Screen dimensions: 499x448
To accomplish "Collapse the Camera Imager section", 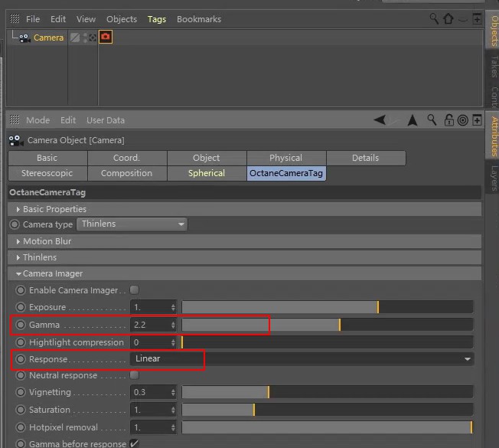I will (18, 273).
